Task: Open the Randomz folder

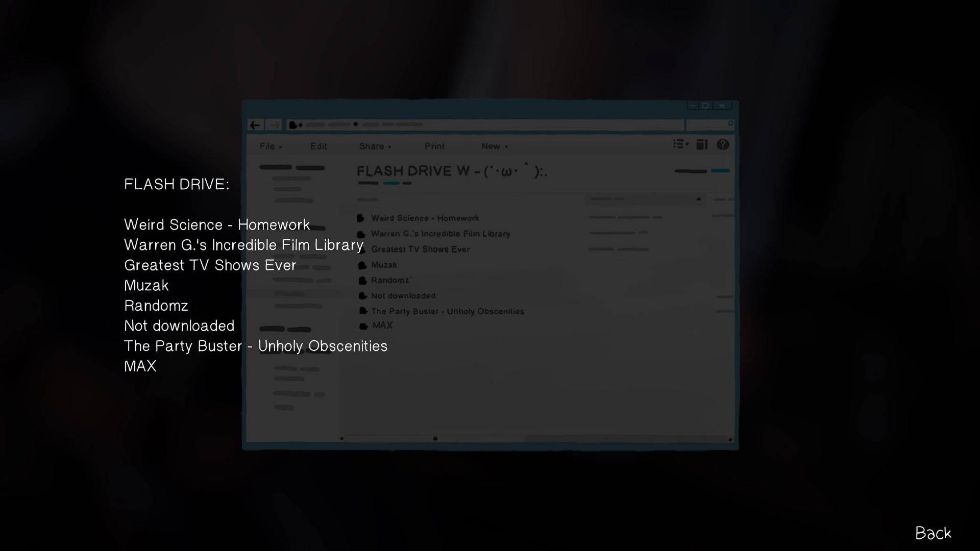Action: [390, 281]
